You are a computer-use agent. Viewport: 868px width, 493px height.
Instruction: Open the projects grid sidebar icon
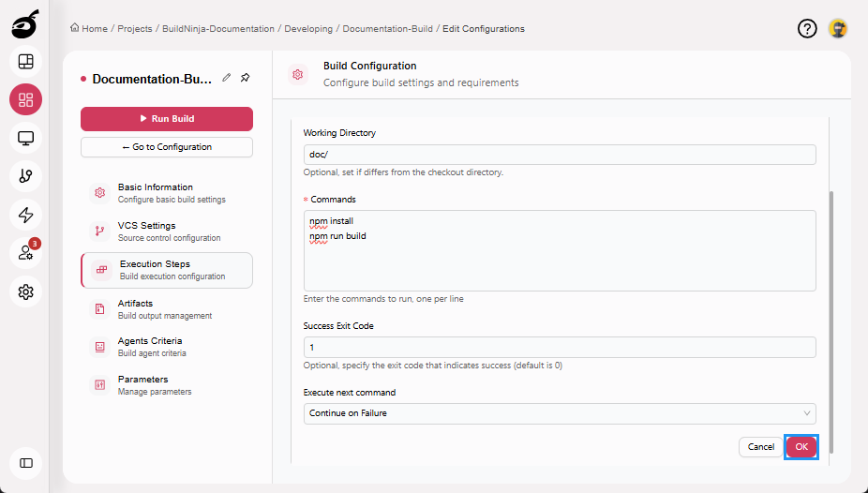click(x=25, y=99)
